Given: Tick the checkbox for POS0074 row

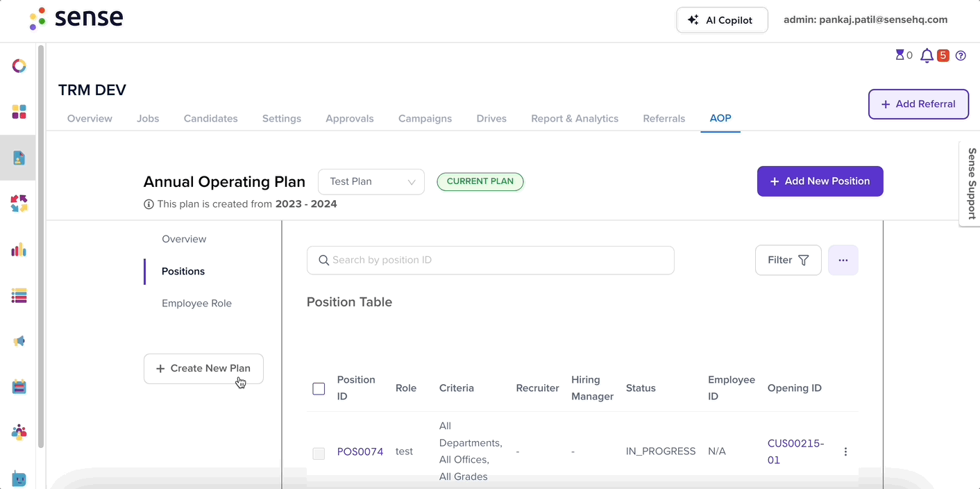Looking at the screenshot, I should pos(319,454).
